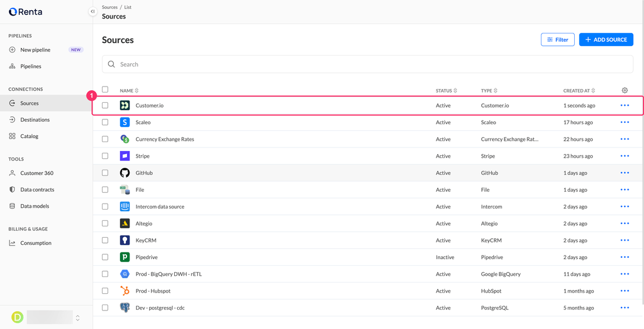The width and height of the screenshot is (644, 329).
Task: Click the Currency Exchange Rates logo icon
Action: [125, 139]
